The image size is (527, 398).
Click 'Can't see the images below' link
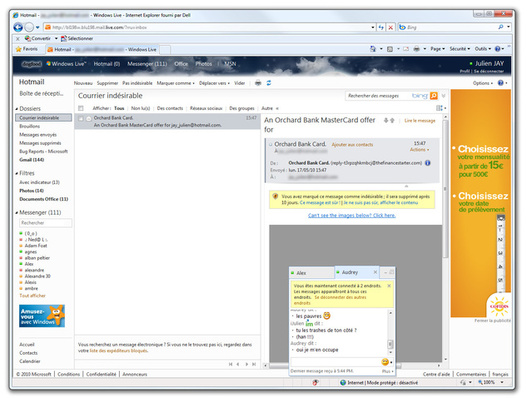(352, 215)
